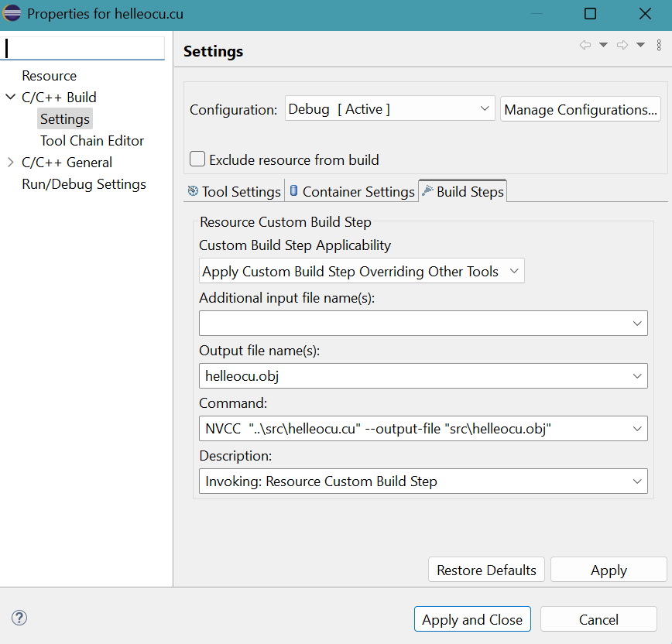Image resolution: width=672 pixels, height=644 pixels.
Task: Toggle Exclude resource from build checkbox
Action: (197, 159)
